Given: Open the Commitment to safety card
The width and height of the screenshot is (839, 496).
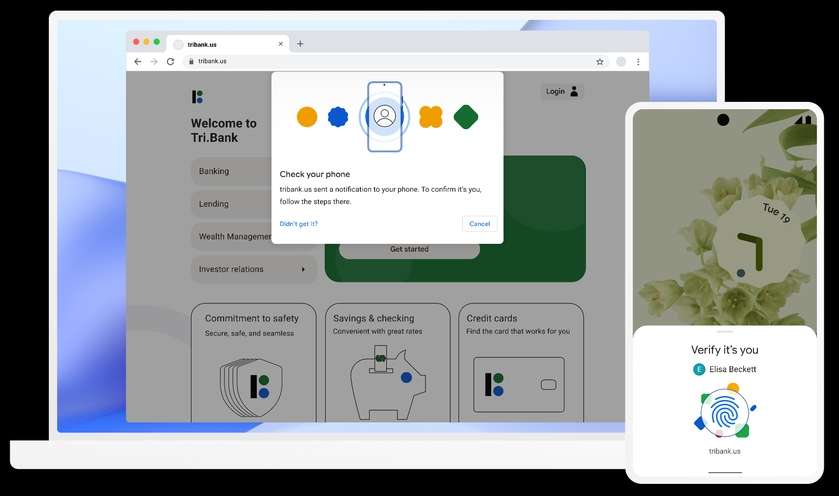Looking at the screenshot, I should tap(254, 363).
